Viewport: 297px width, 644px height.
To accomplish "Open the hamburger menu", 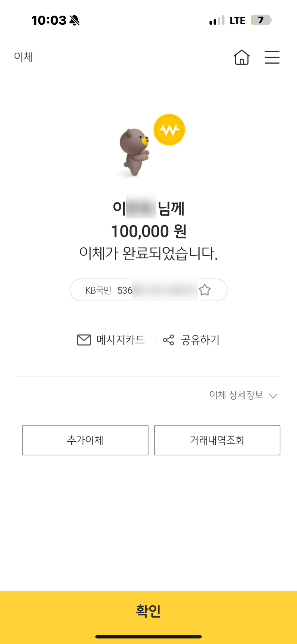I will tap(272, 57).
